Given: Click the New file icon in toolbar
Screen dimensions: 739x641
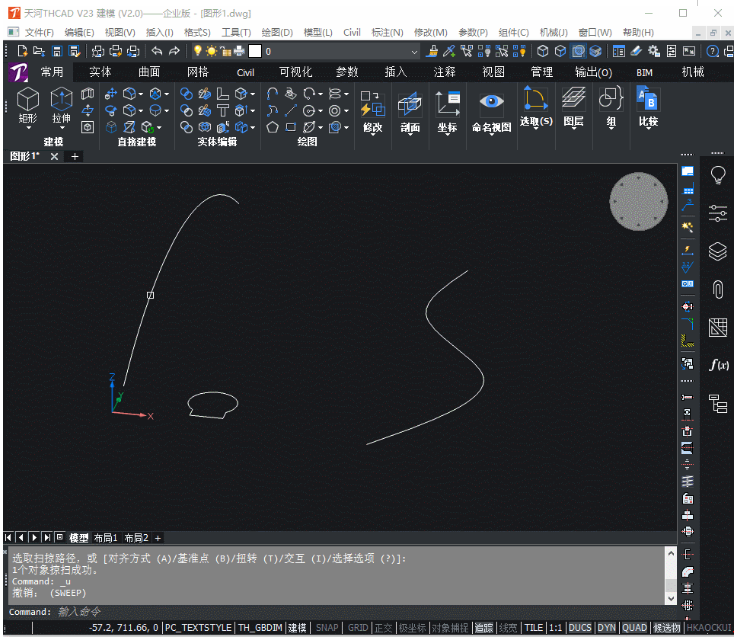Looking at the screenshot, I should (x=22, y=51).
